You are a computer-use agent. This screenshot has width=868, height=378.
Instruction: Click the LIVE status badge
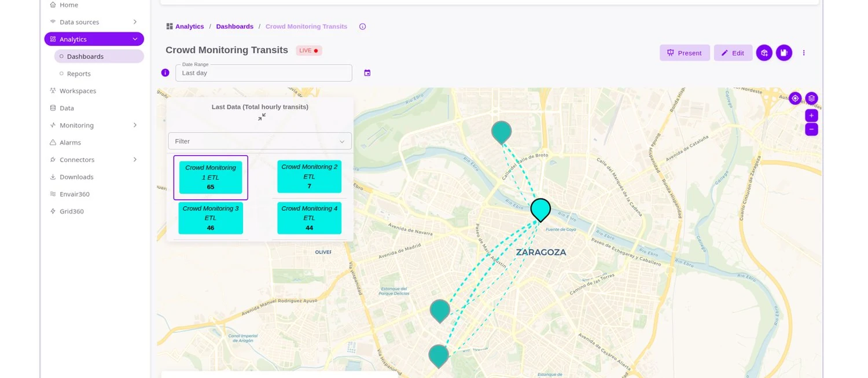309,50
